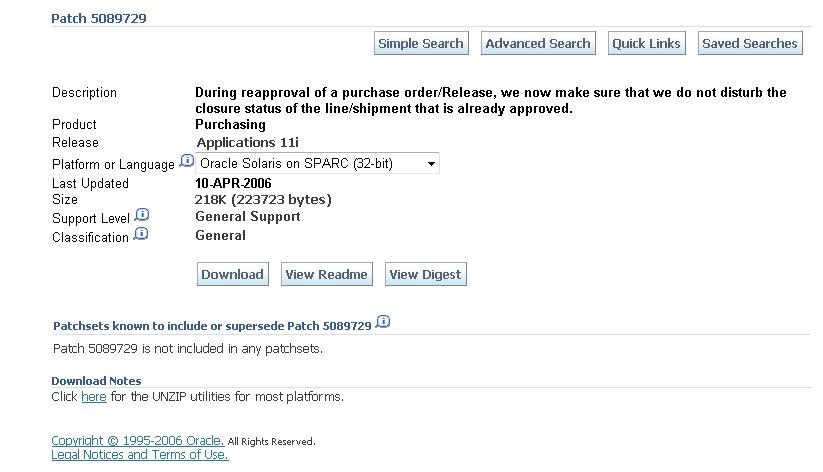Select the Oracle Solaris on SPARC combo box
The width and height of the screenshot is (823, 472).
[317, 163]
